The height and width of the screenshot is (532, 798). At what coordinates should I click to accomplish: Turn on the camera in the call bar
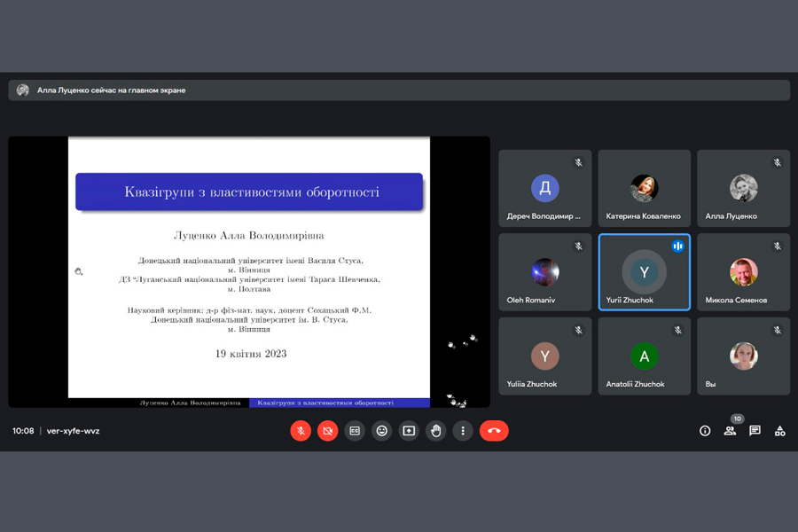(x=328, y=431)
